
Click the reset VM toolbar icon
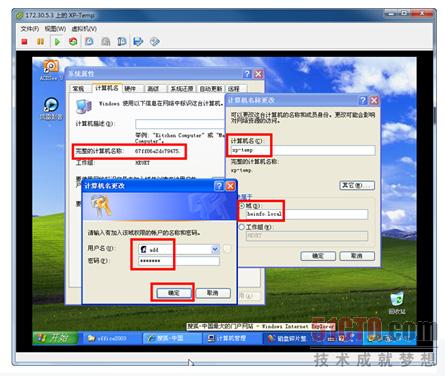[x=73, y=42]
